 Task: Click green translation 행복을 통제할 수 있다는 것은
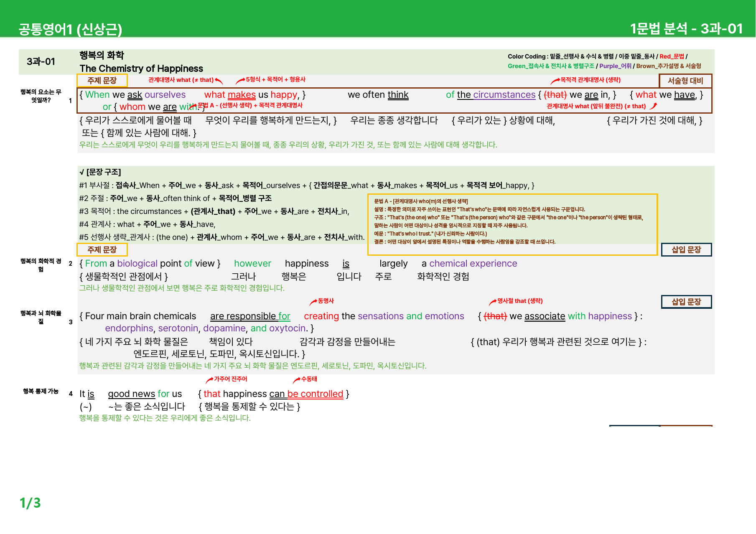point(165,418)
